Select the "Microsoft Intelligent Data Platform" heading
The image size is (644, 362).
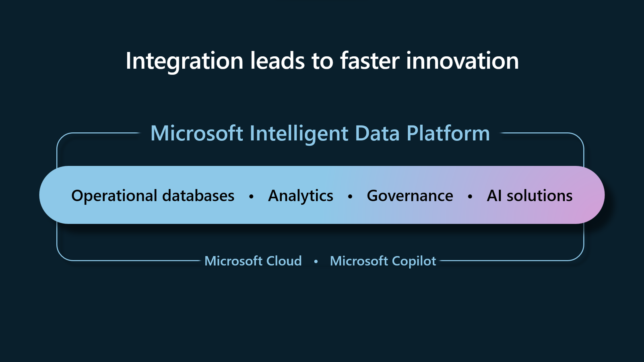320,134
